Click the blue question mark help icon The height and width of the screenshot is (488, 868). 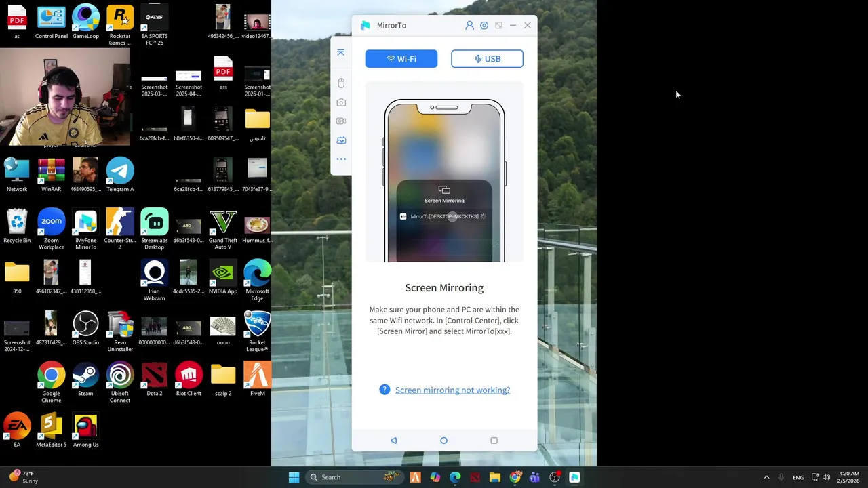tap(384, 390)
